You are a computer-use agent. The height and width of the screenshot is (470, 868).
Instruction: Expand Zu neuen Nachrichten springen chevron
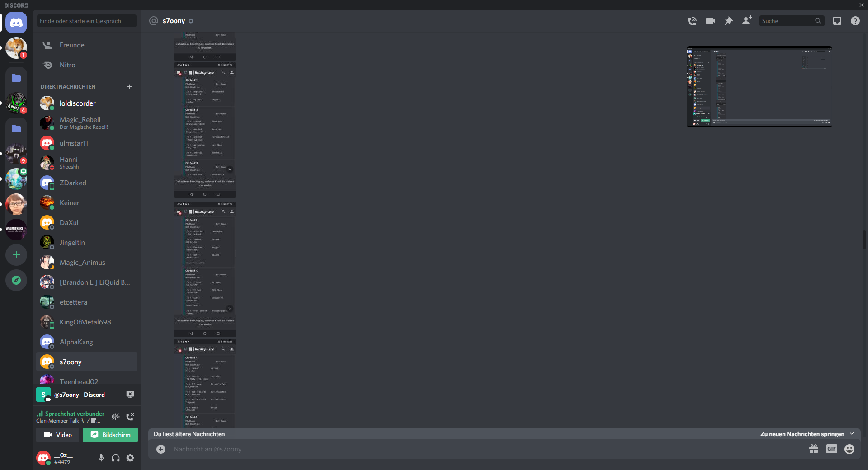click(852, 434)
